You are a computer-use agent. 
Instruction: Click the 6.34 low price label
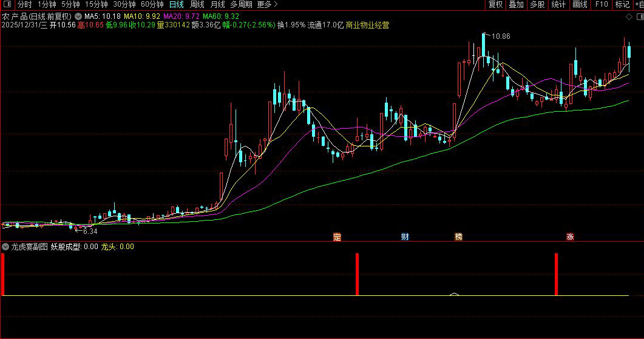tap(90, 231)
